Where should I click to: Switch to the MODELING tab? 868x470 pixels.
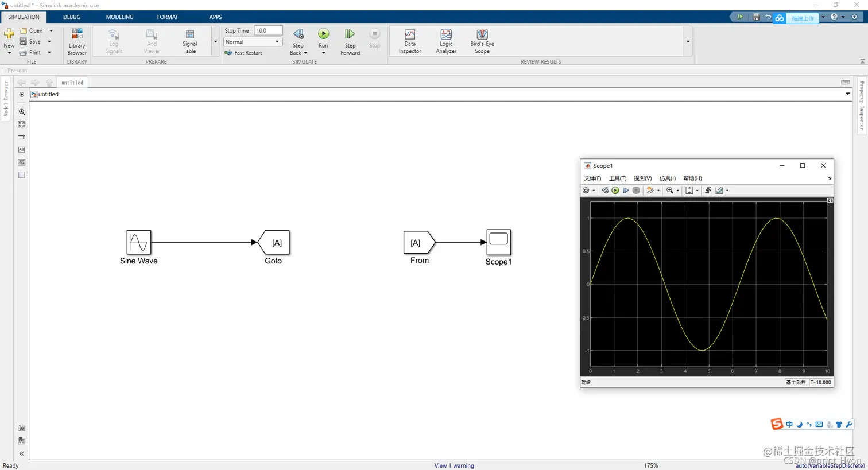pyautogui.click(x=119, y=17)
